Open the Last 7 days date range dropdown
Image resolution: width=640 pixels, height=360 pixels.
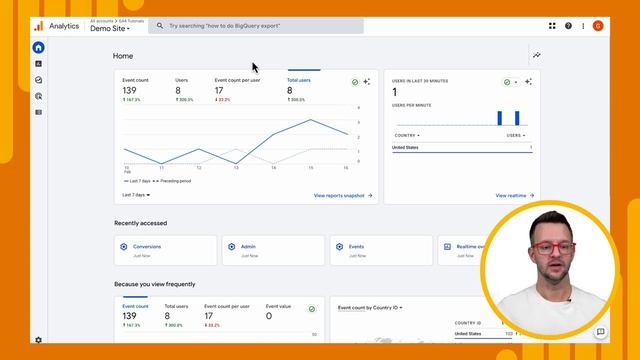coord(136,195)
